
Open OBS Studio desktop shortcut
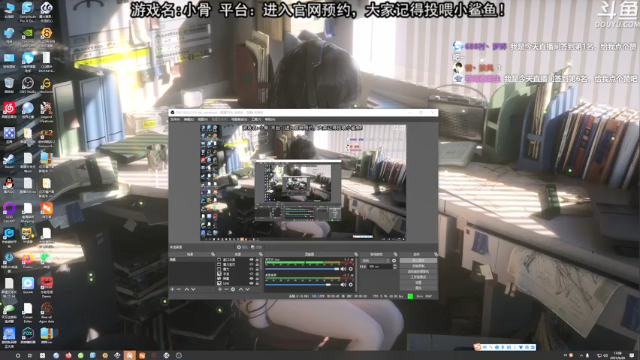(x=28, y=84)
